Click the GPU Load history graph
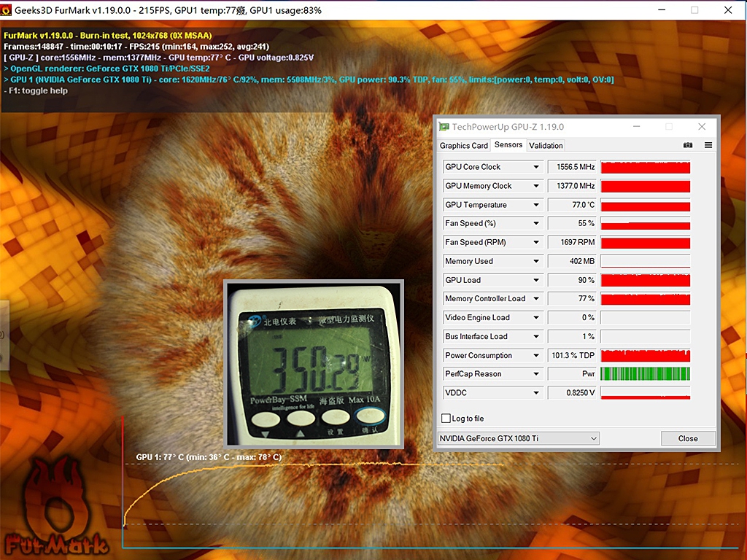The width and height of the screenshot is (747, 560). pos(646,280)
